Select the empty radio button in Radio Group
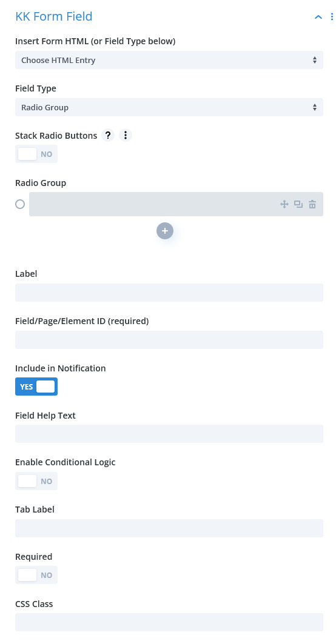The width and height of the screenshot is (336, 644). point(20,204)
